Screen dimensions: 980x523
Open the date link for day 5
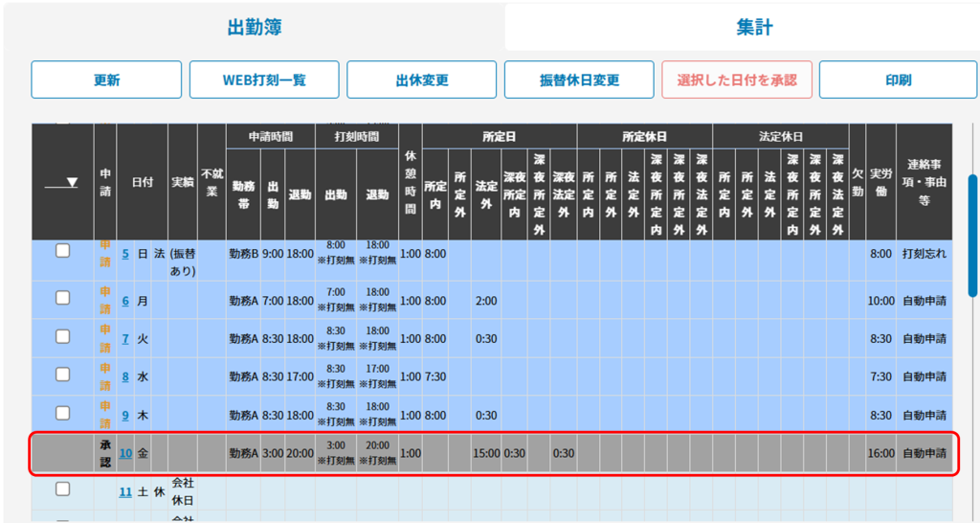coord(125,254)
